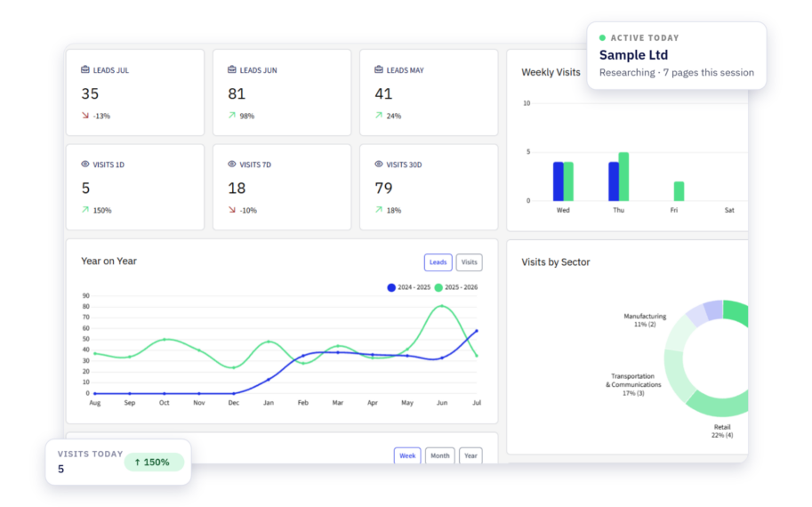Switch to the Year range tab
The image size is (812, 507).
(x=470, y=455)
